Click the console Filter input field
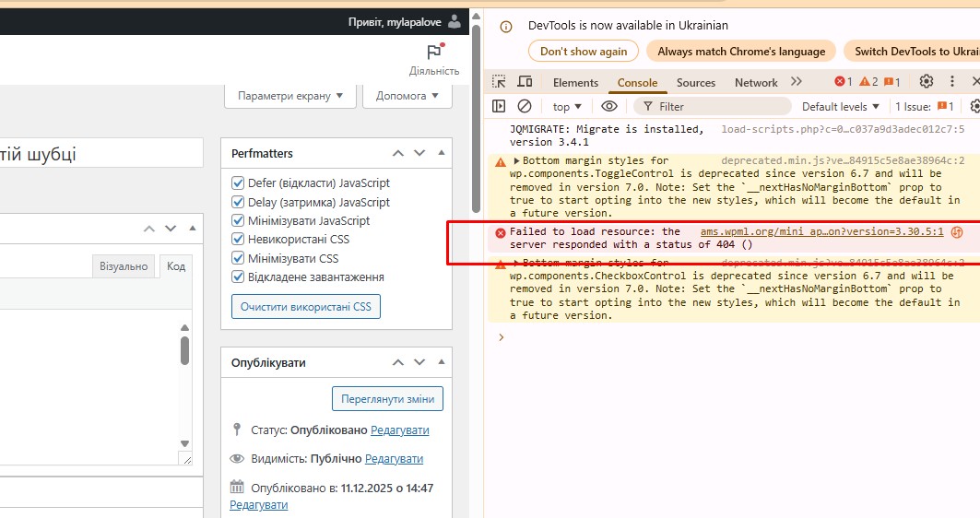This screenshot has height=518, width=980. (713, 107)
